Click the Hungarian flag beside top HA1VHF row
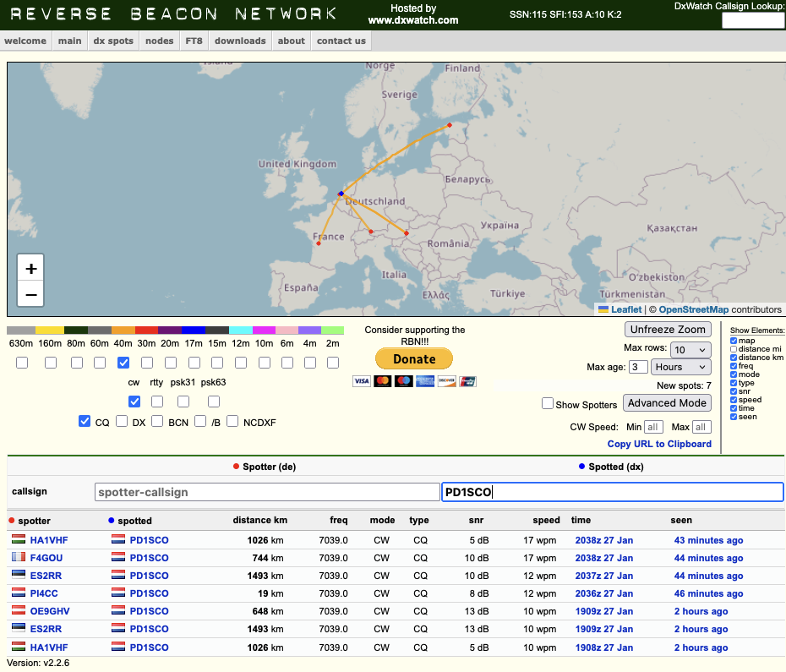The image size is (786, 672). 19,539
